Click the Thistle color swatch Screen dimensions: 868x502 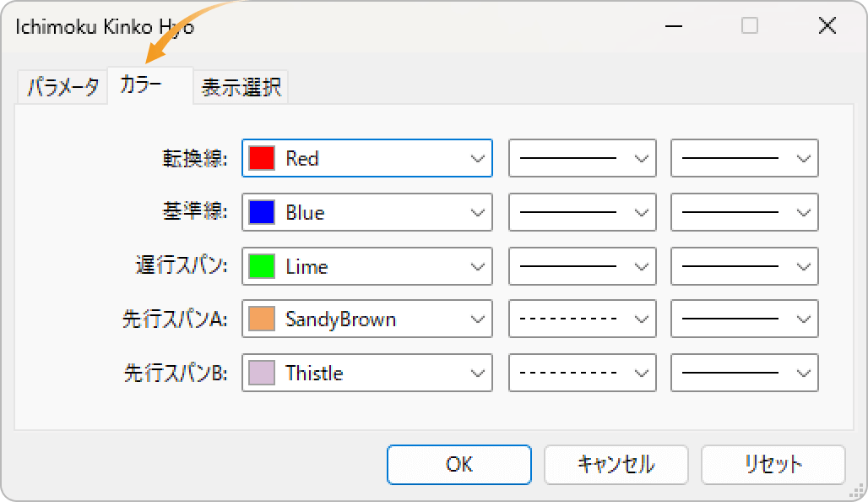(x=262, y=373)
